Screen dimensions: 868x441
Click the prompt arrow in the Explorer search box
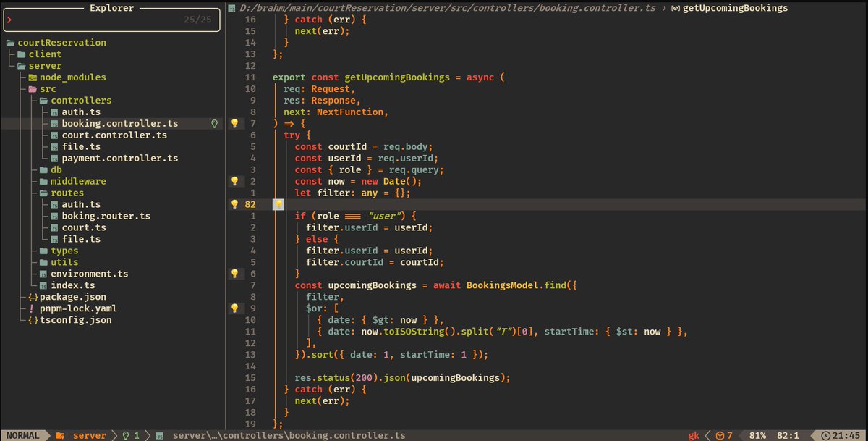click(x=9, y=20)
